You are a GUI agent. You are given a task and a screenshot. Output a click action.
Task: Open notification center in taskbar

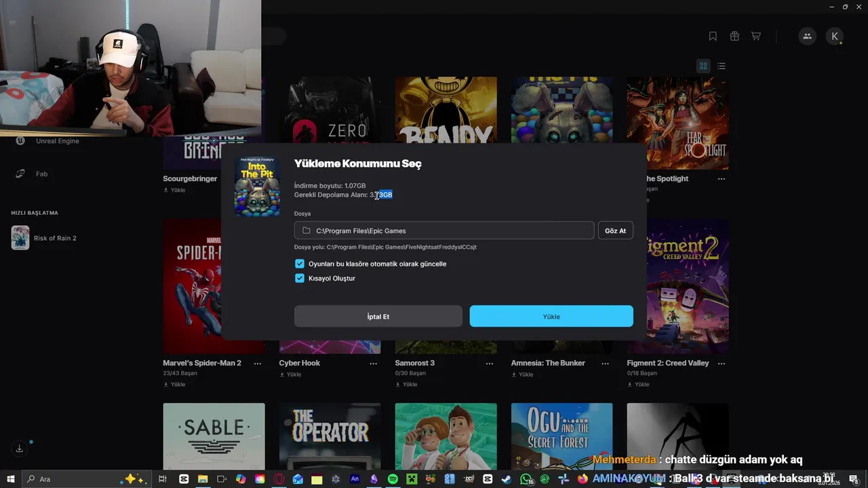tap(854, 479)
